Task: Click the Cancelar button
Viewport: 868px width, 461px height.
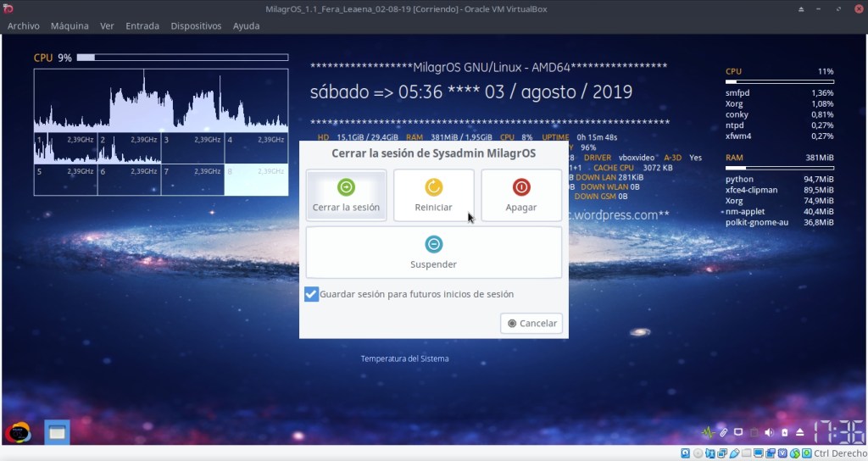Action: (x=531, y=323)
